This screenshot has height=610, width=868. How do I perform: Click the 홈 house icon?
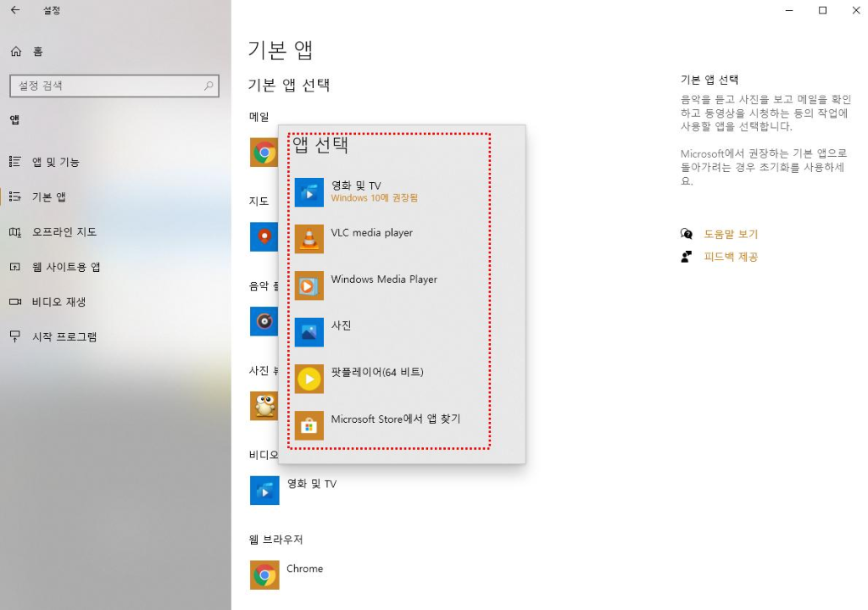pos(16,52)
